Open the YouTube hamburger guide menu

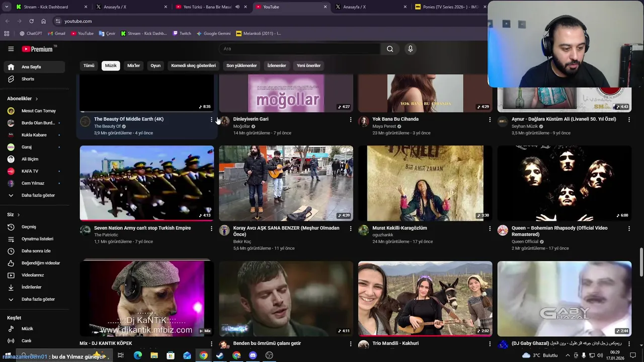coord(11,49)
